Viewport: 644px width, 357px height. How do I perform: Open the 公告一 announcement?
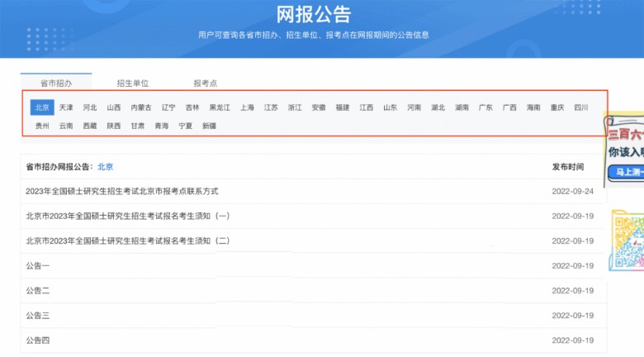tap(38, 265)
